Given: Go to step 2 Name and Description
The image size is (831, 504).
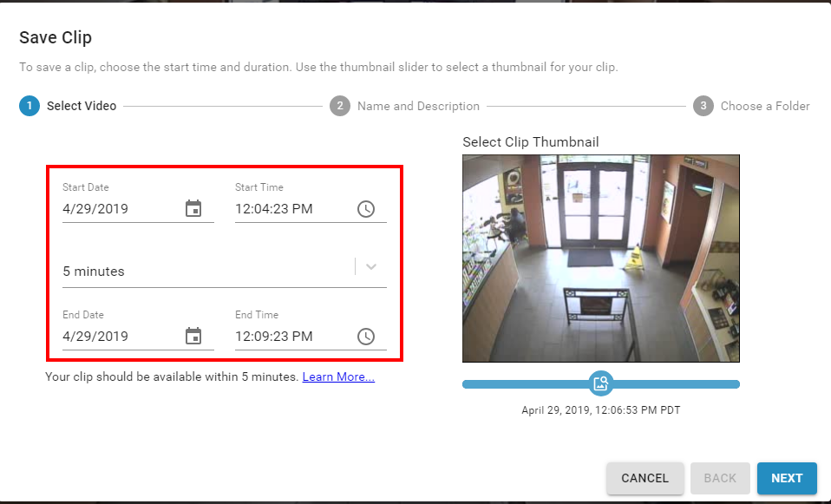Looking at the screenshot, I should pyautogui.click(x=404, y=106).
